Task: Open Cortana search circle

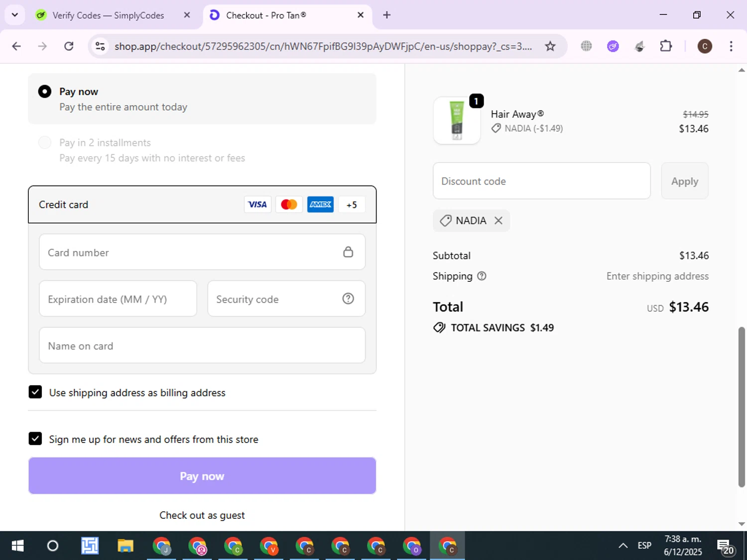Action: (x=52, y=546)
